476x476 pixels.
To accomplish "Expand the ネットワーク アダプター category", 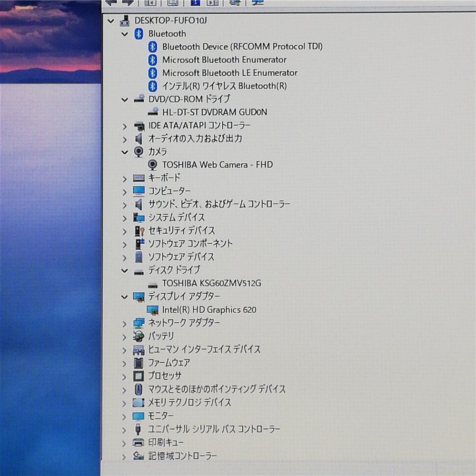I will click(125, 323).
